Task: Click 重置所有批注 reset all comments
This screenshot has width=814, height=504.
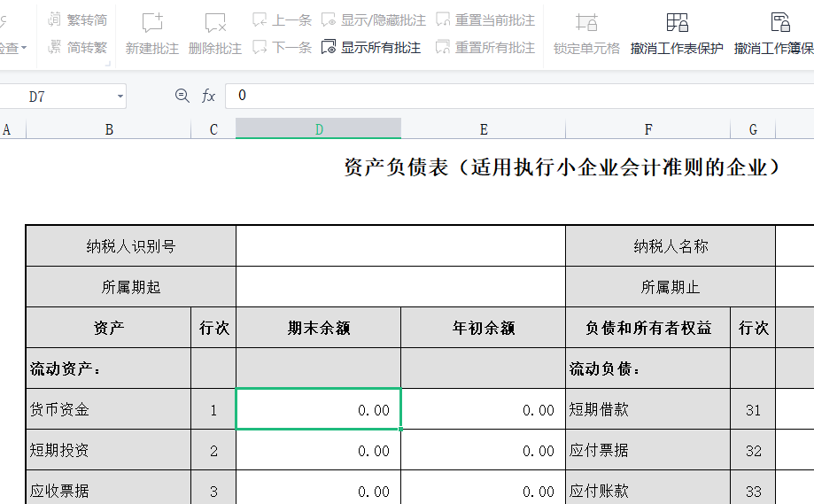Action: point(485,48)
